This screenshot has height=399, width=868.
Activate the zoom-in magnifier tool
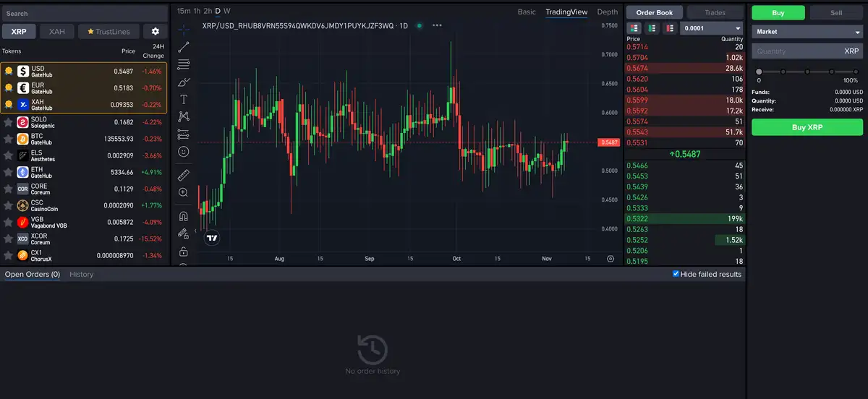tap(184, 193)
